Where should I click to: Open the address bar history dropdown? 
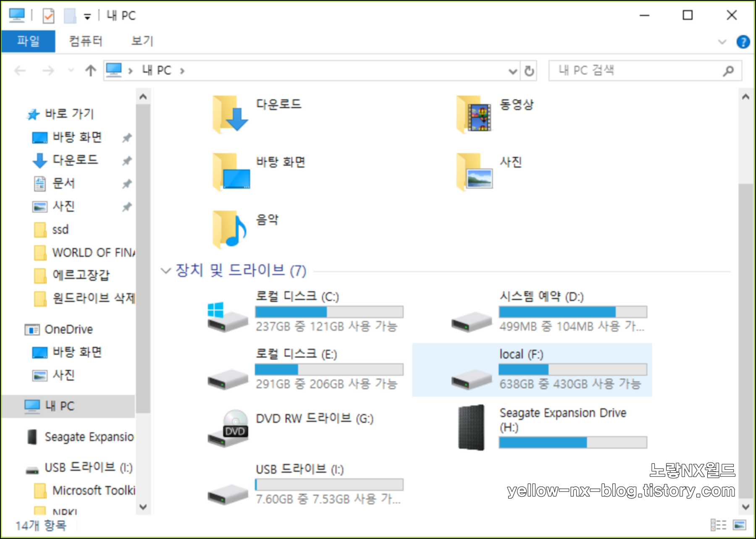pos(513,71)
